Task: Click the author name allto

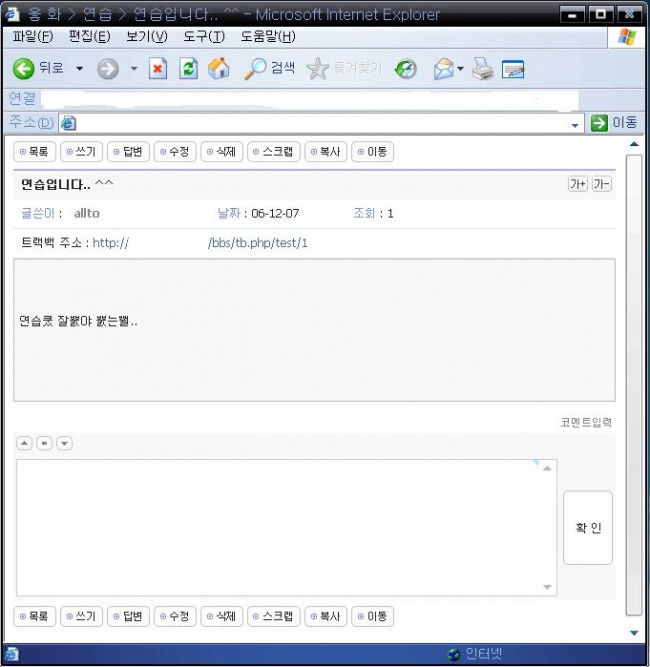Action: click(87, 213)
